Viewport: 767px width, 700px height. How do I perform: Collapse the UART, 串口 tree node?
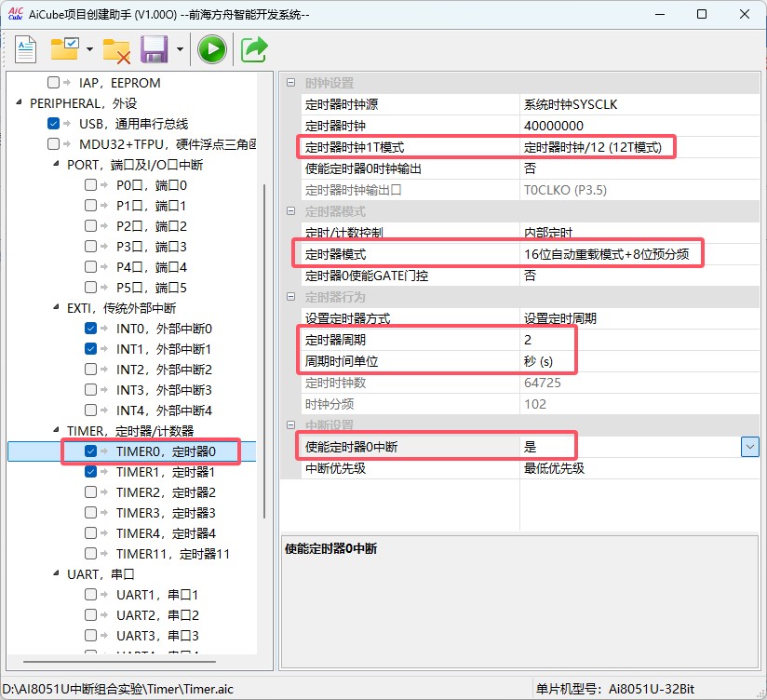tap(56, 573)
